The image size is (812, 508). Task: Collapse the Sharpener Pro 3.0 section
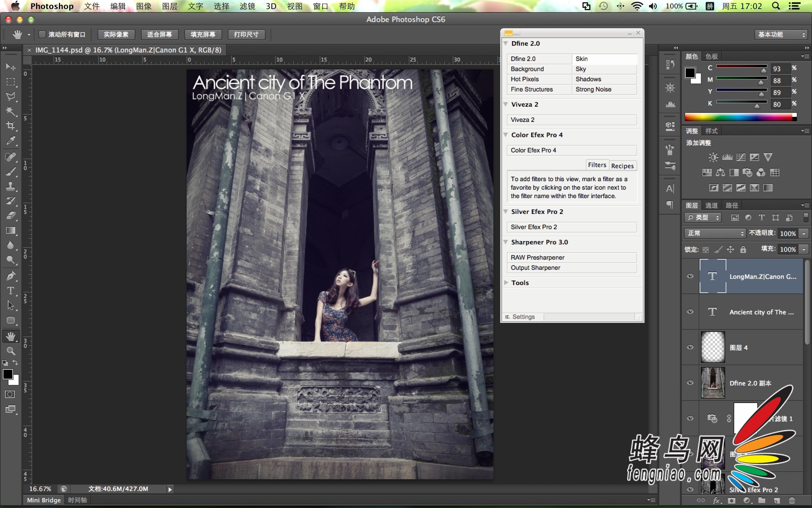pos(506,242)
